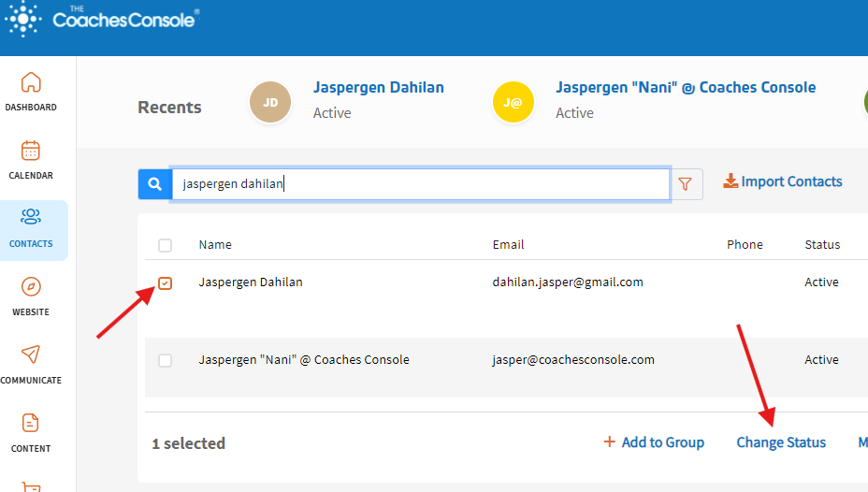
Task: Select the Contacts sidebar icon
Action: pos(31,218)
